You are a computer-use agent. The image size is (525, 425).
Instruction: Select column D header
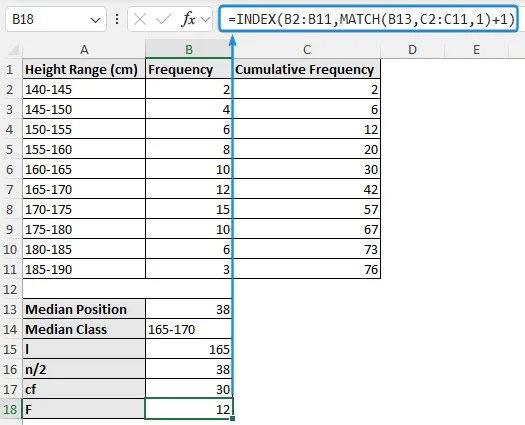tap(412, 50)
